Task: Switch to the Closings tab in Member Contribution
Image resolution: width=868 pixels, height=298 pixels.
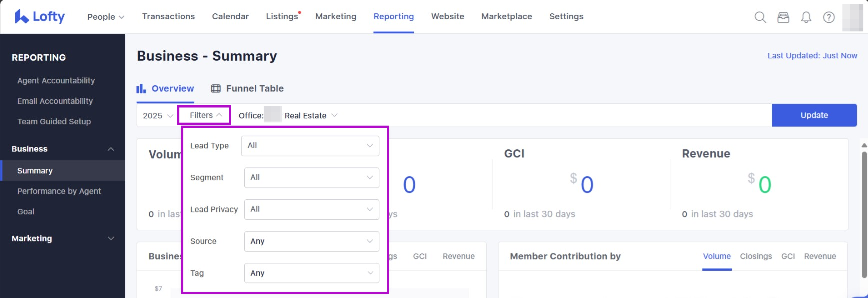Action: (755, 256)
